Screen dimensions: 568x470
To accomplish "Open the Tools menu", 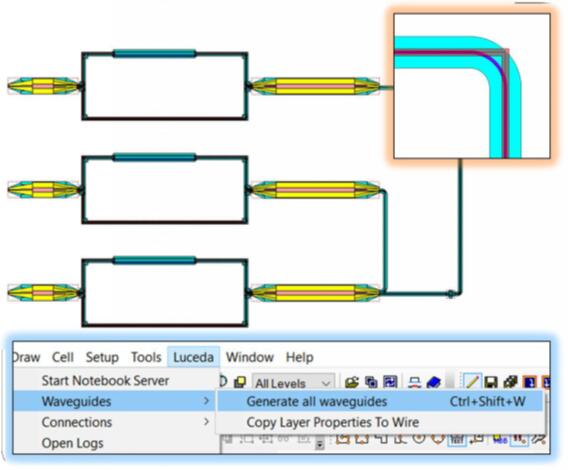I will coord(146,357).
